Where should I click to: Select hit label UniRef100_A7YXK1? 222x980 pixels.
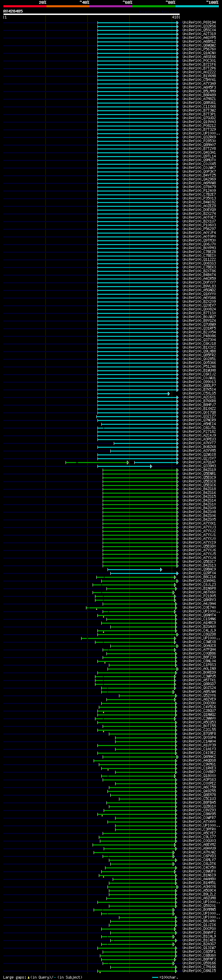199,524
